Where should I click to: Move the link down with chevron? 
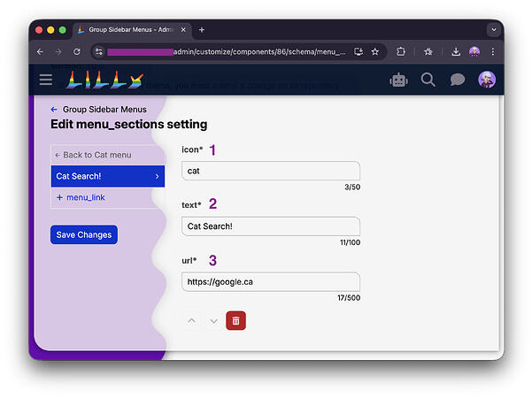point(213,321)
